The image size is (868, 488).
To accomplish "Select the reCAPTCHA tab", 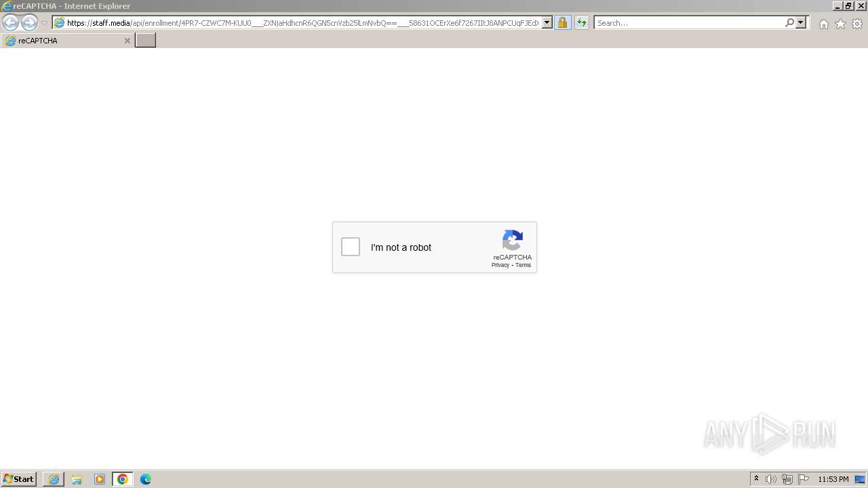I will [67, 41].
